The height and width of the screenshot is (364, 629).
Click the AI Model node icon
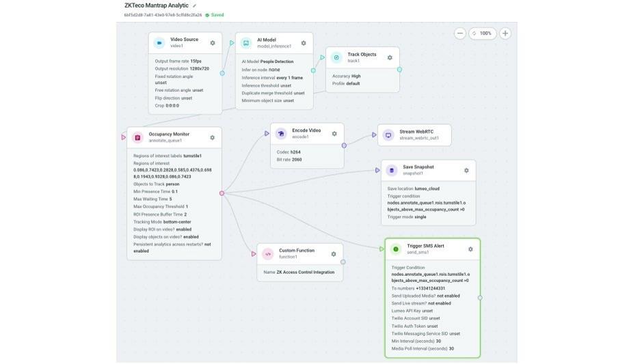pyautogui.click(x=246, y=43)
